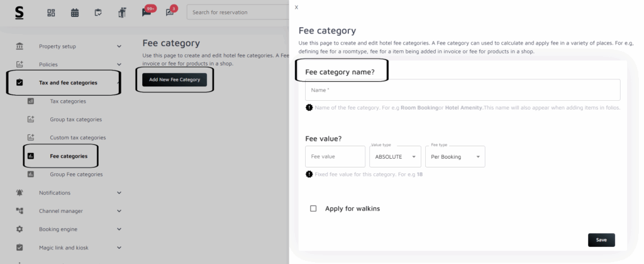Viewport: 644px width, 264px height.
Task: Tick the Apply for walkins checkbox
Action: click(313, 209)
